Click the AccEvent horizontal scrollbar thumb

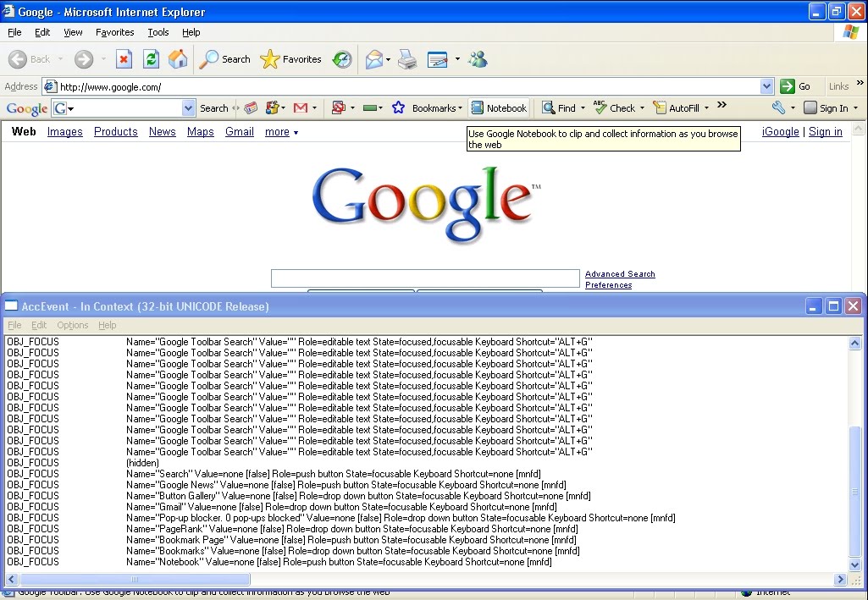(134, 579)
